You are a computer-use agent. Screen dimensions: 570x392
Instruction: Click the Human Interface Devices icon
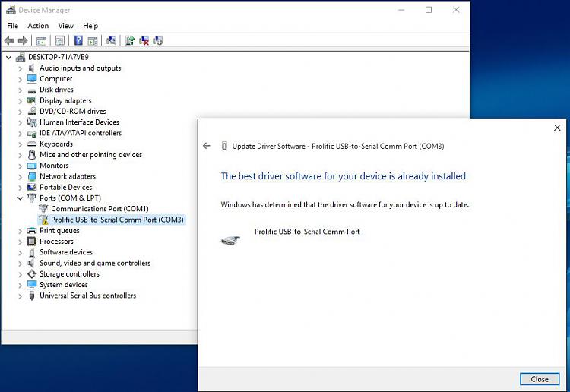pyautogui.click(x=32, y=122)
